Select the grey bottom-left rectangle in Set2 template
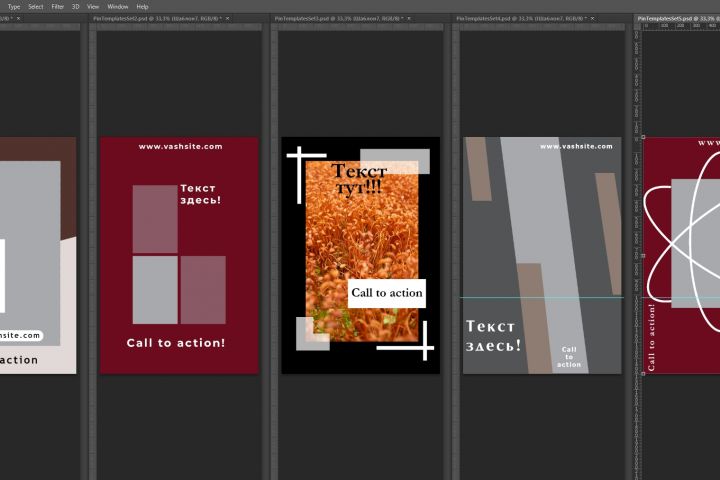This screenshot has width=720, height=480. point(155,290)
